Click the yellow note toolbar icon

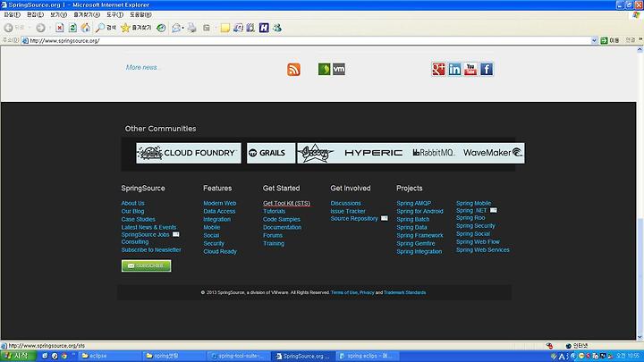click(225, 28)
